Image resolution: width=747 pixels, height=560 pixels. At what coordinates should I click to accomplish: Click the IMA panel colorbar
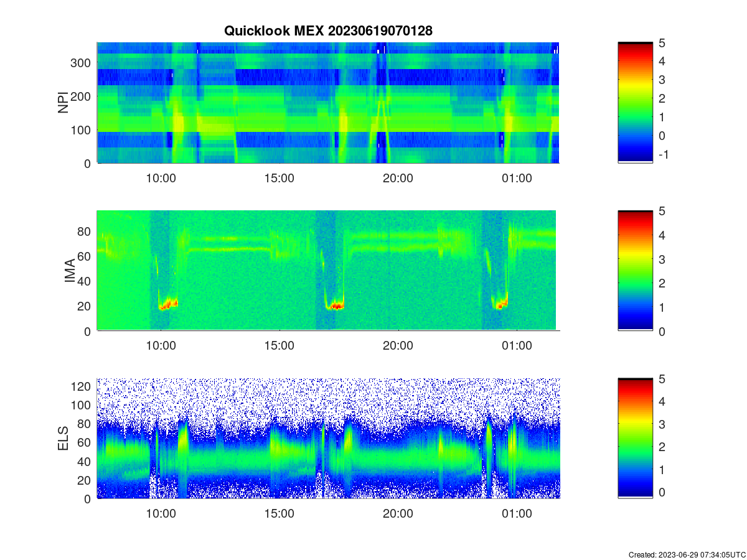tap(635, 270)
